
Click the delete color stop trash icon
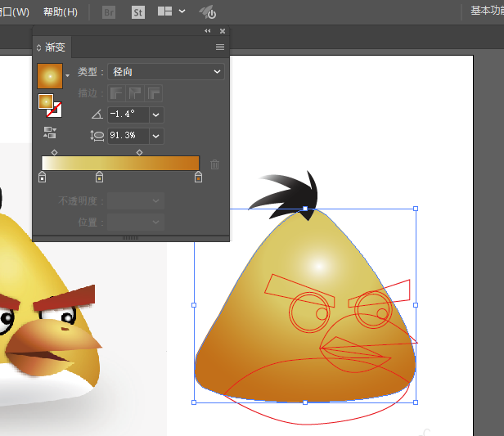pos(214,164)
